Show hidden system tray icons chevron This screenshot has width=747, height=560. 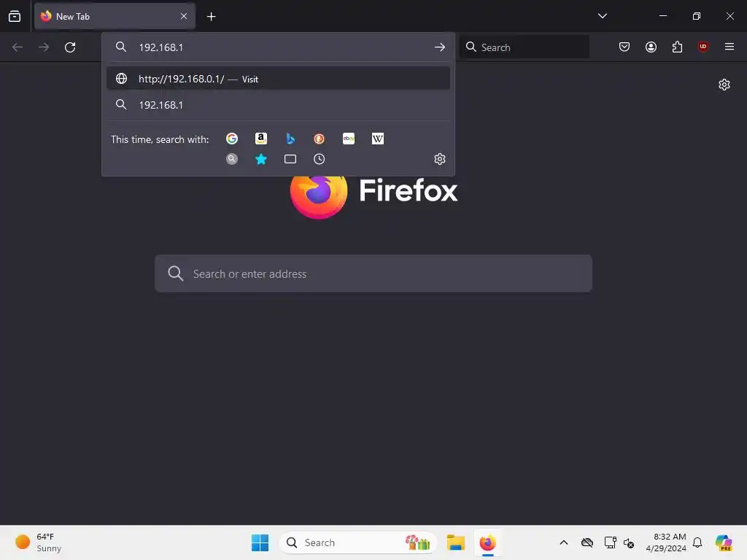564,542
